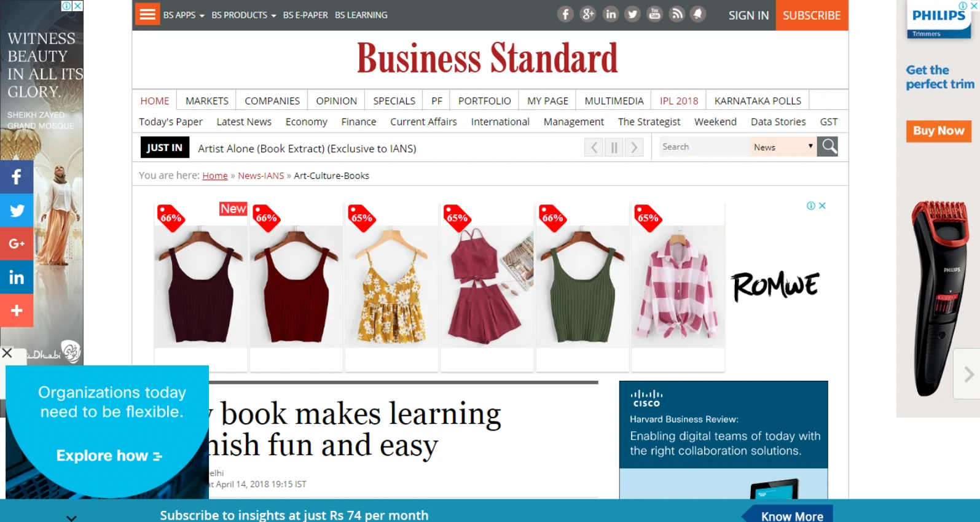The height and width of the screenshot is (522, 980).
Task: Click the search magnifier icon
Action: pyautogui.click(x=828, y=147)
